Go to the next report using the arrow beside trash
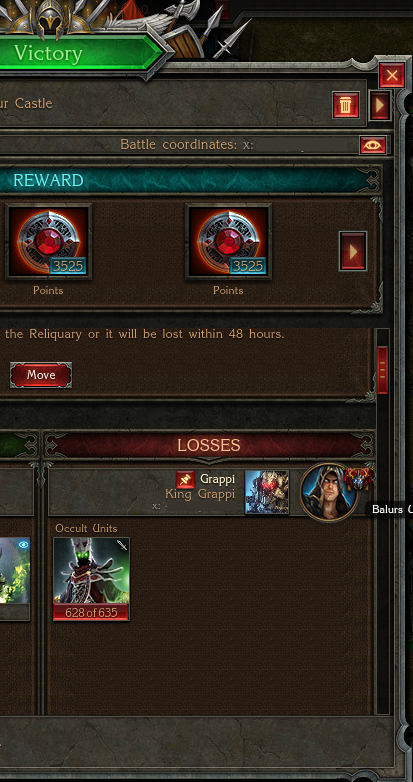Viewport: 413px width, 782px height. click(380, 105)
